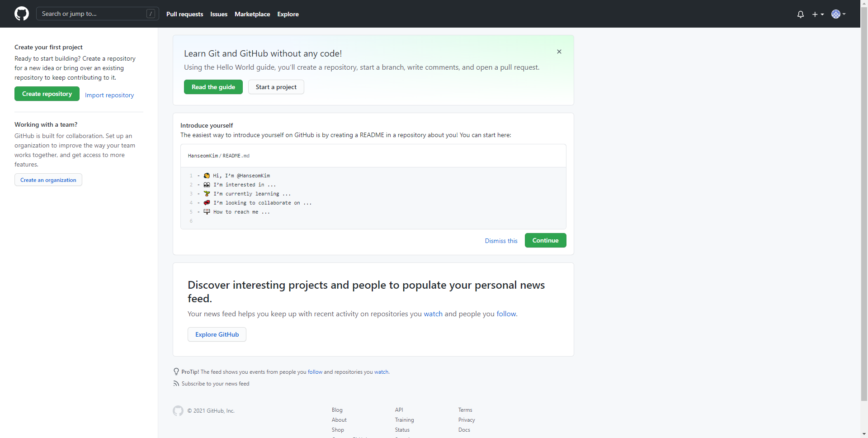Open Pull requests in top navigation
The height and width of the screenshot is (438, 868).
184,14
